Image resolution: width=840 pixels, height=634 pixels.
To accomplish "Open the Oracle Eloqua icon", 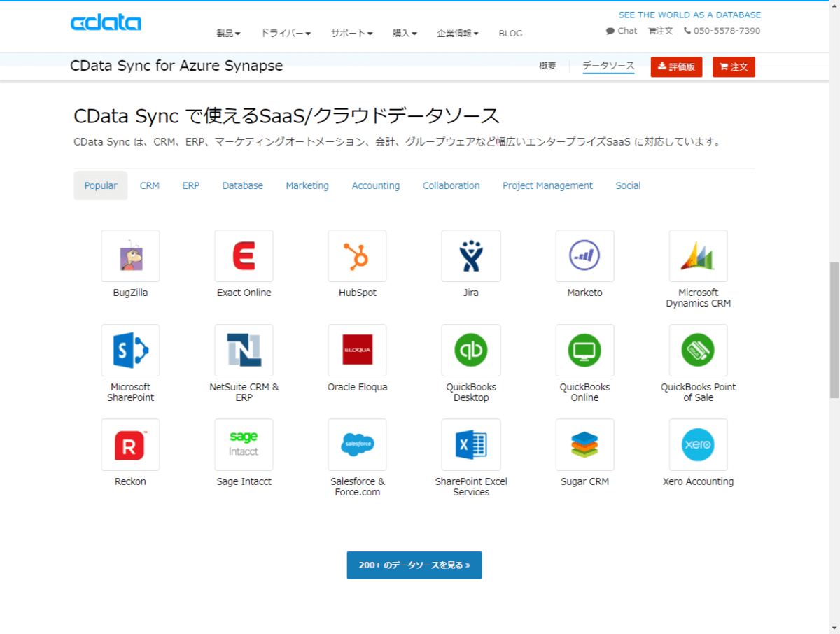I will click(x=357, y=351).
